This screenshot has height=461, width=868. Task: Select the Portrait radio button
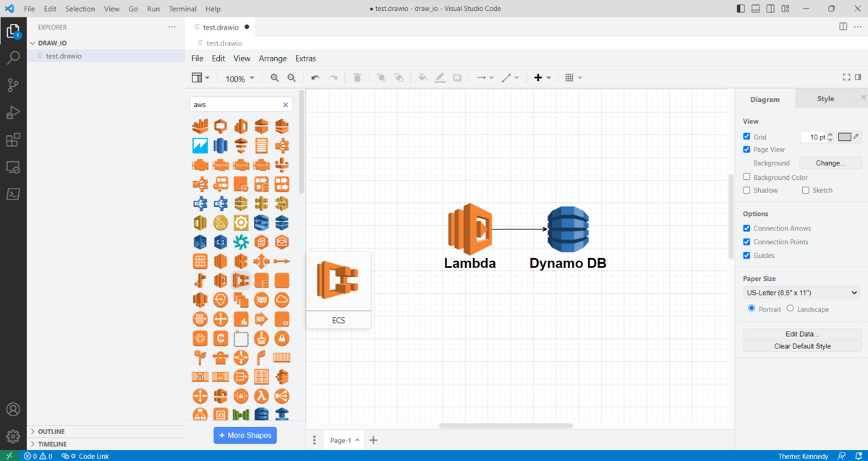(752, 309)
